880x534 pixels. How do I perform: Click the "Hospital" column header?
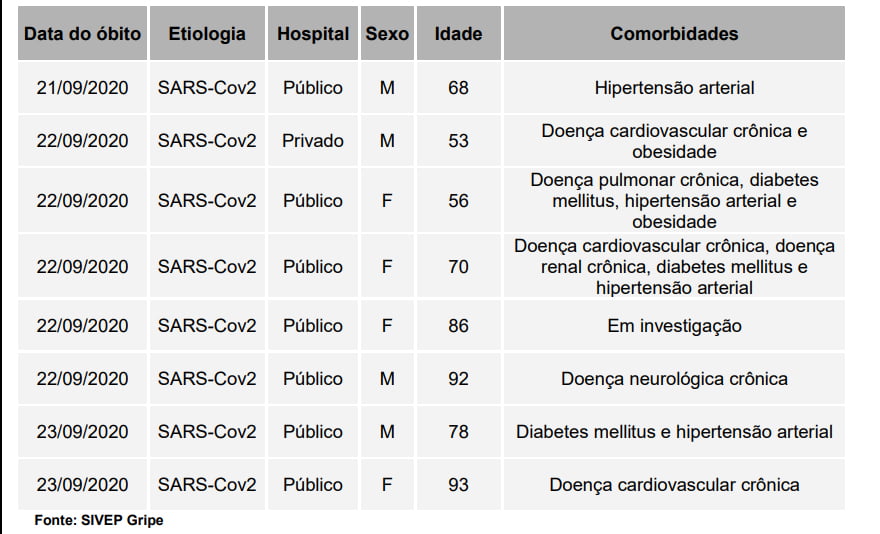pos(313,34)
